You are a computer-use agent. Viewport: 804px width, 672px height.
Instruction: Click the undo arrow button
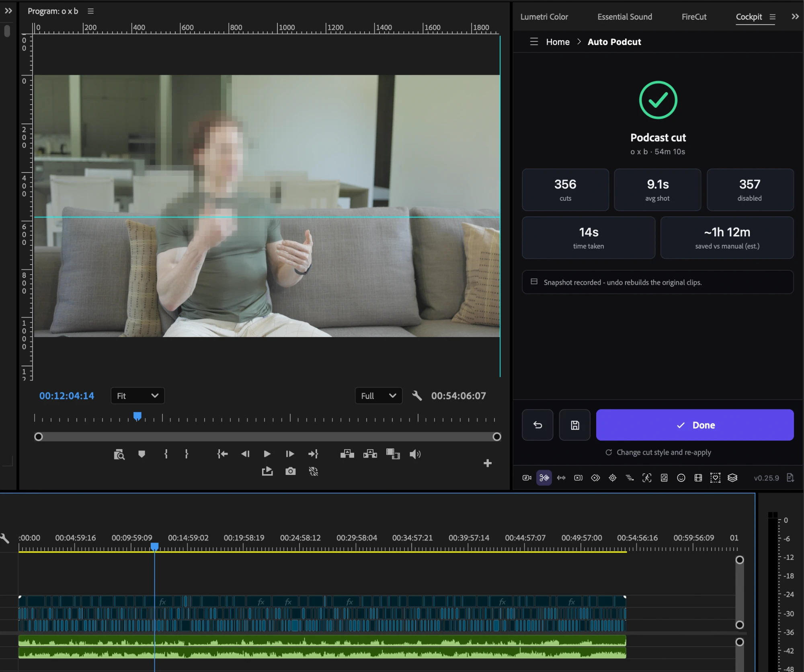pos(537,425)
